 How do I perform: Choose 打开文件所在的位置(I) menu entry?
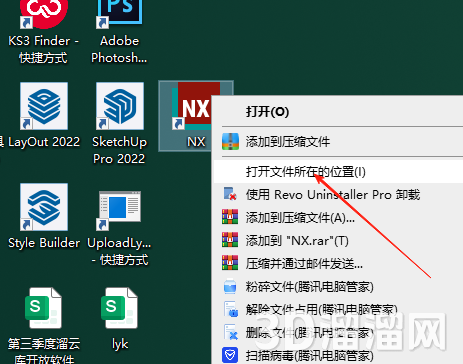(x=337, y=172)
